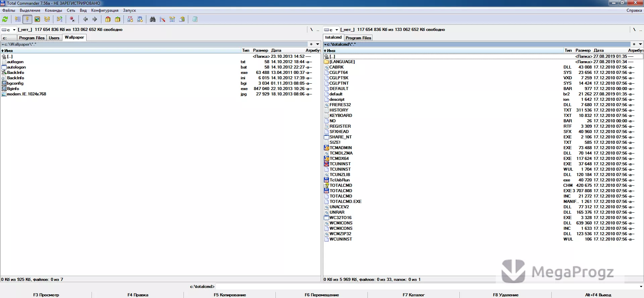Open the Файлы menu

[9, 10]
